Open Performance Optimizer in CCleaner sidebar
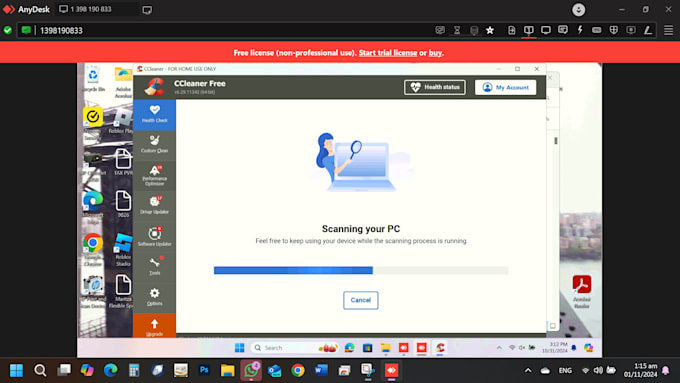Screen dimensions: 680x383 [x=154, y=176]
